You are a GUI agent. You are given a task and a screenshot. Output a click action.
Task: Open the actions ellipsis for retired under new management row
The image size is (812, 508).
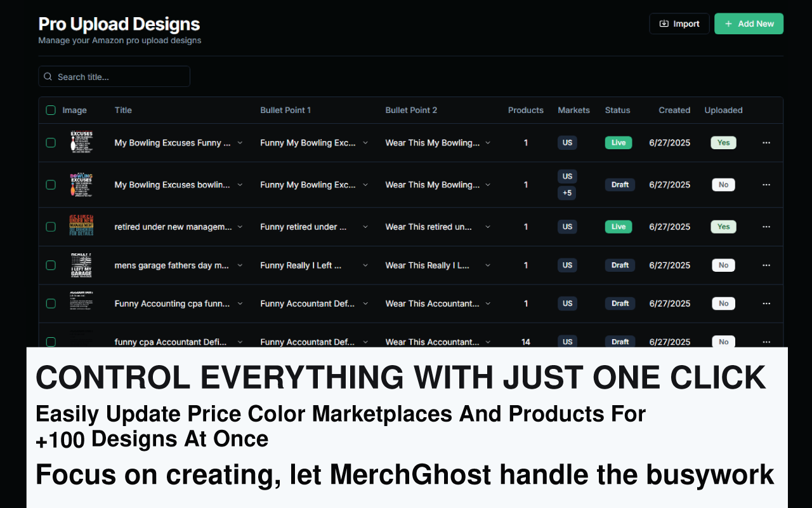pyautogui.click(x=766, y=227)
